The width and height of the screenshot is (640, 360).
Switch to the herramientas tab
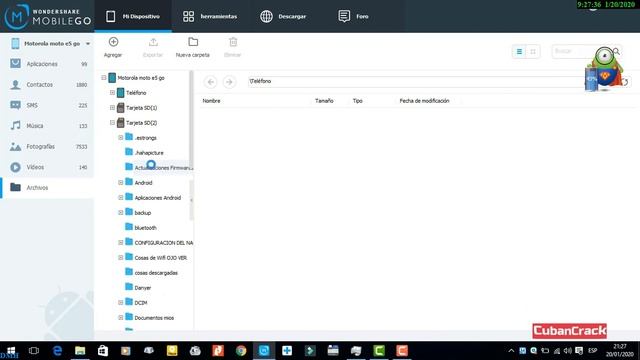pyautogui.click(x=210, y=16)
